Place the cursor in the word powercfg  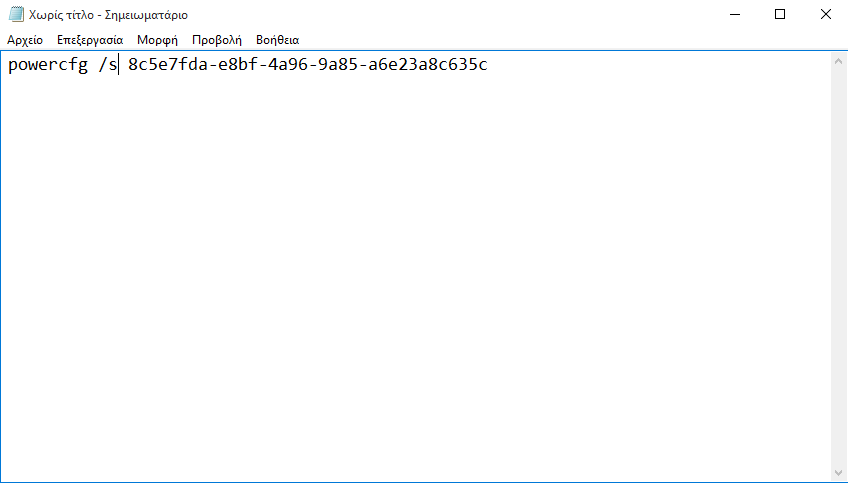[47, 66]
